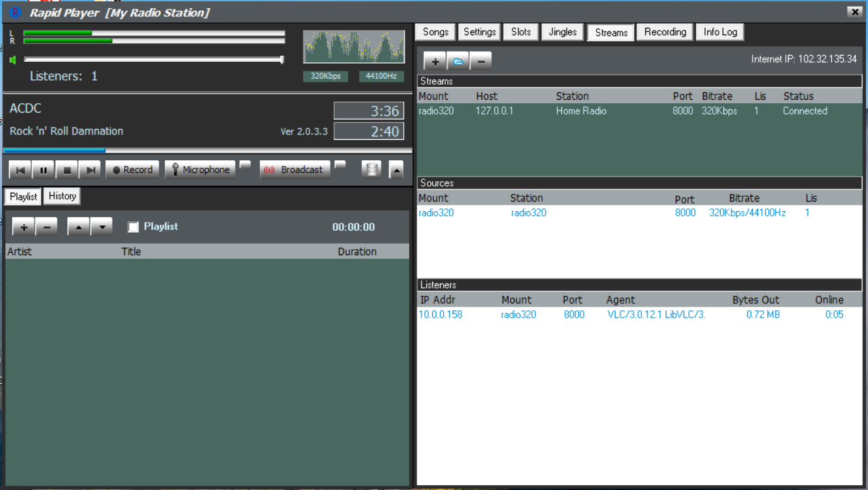Viewport: 868px width, 490px height.
Task: Toggle the indicator next to Broadcast
Action: coord(340,164)
